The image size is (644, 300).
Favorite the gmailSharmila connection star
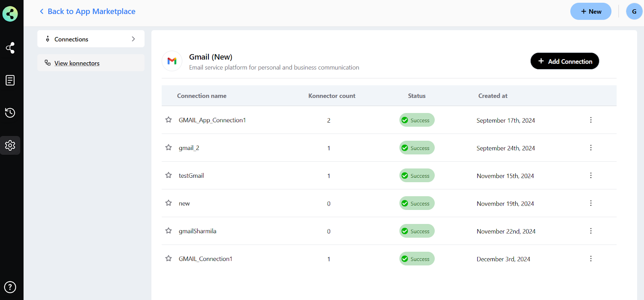point(168,231)
